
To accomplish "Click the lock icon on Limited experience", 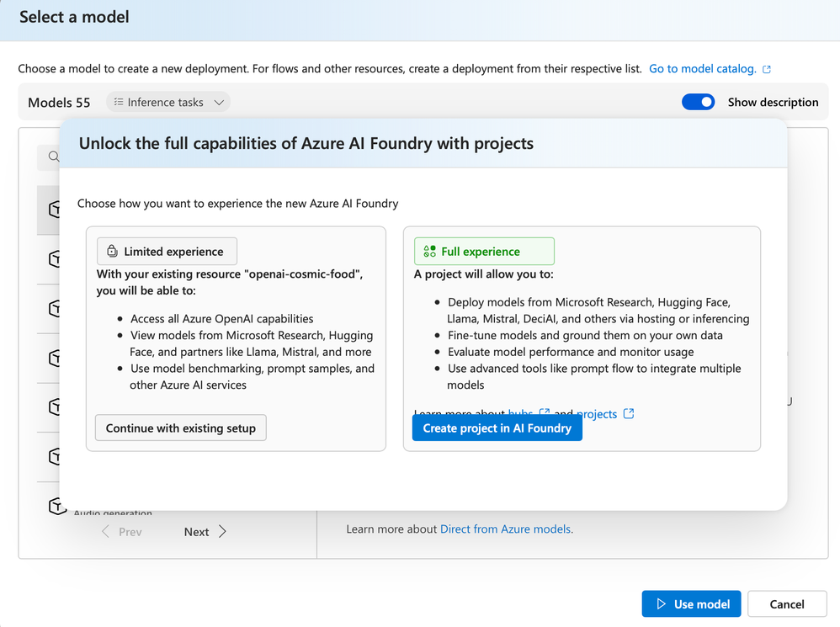I will pos(112,251).
